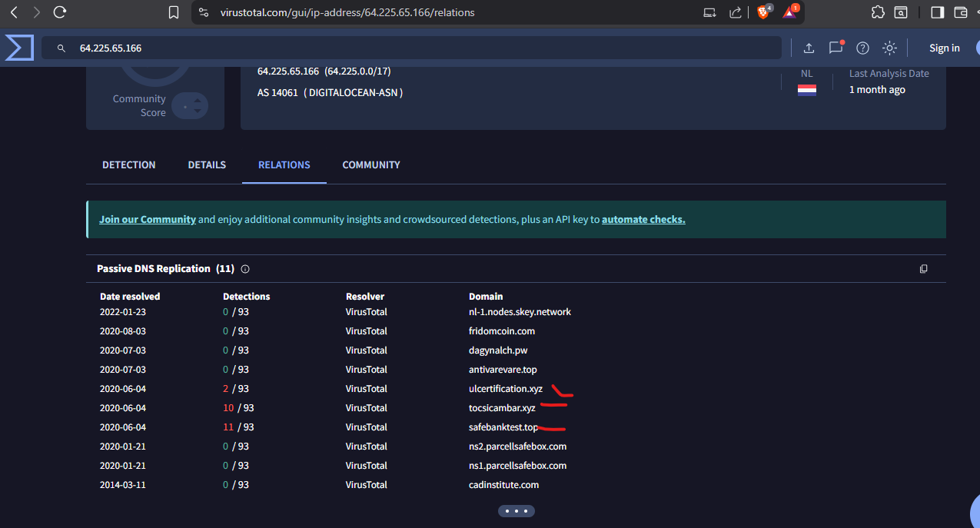Viewport: 980px width, 528px height.
Task: Click the 10 / 93 detections value
Action: pyautogui.click(x=238, y=408)
